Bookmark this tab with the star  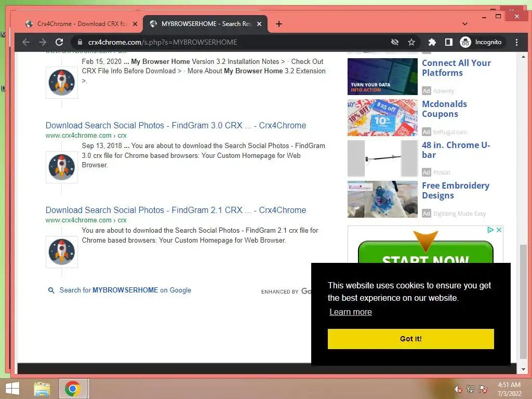pyautogui.click(x=411, y=42)
